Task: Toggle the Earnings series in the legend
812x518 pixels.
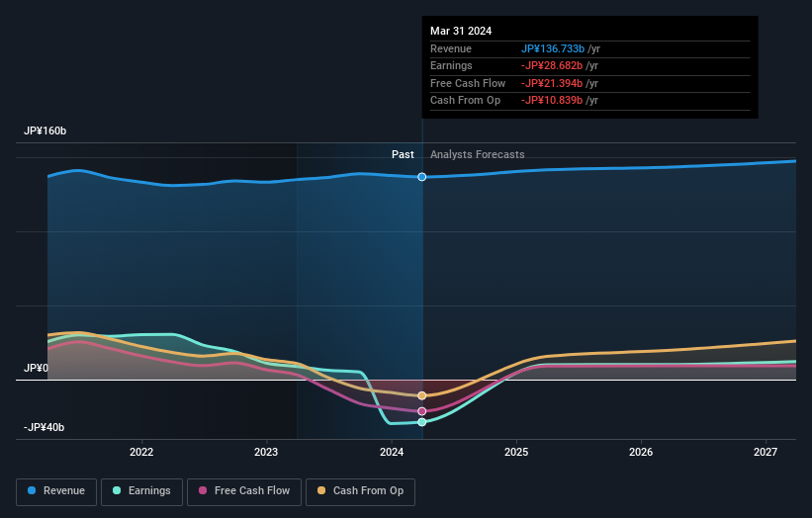Action: click(141, 491)
